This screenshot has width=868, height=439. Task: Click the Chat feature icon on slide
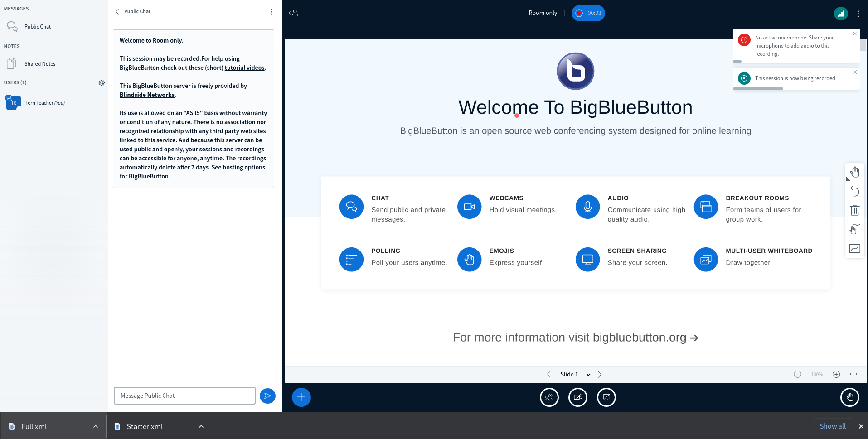coord(351,207)
